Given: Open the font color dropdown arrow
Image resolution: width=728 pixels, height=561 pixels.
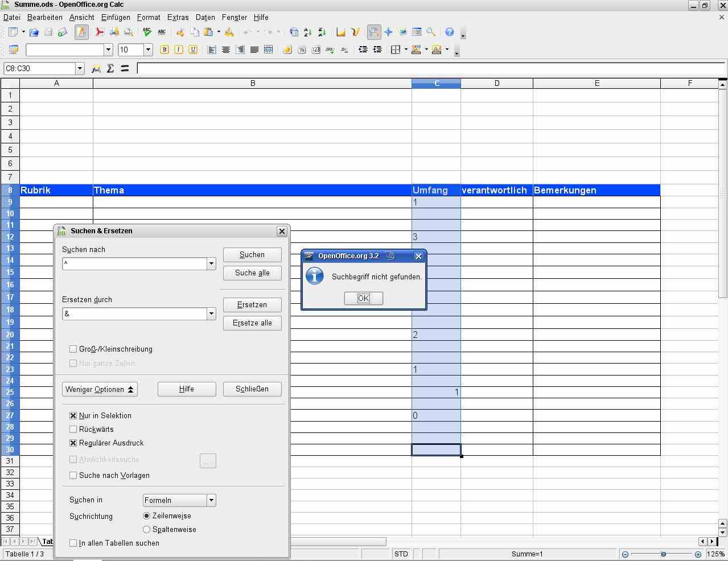Looking at the screenshot, I should tap(446, 50).
